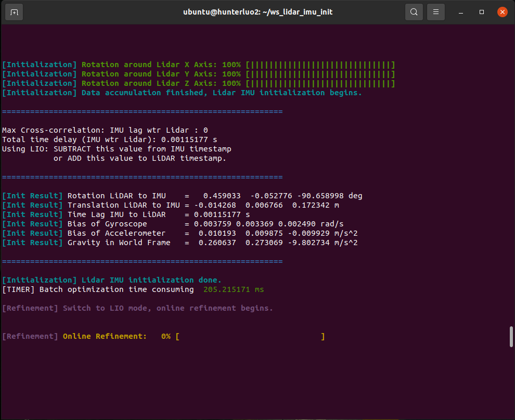
Task: Click the 'Online Refinement:' label
Action: tap(105, 337)
